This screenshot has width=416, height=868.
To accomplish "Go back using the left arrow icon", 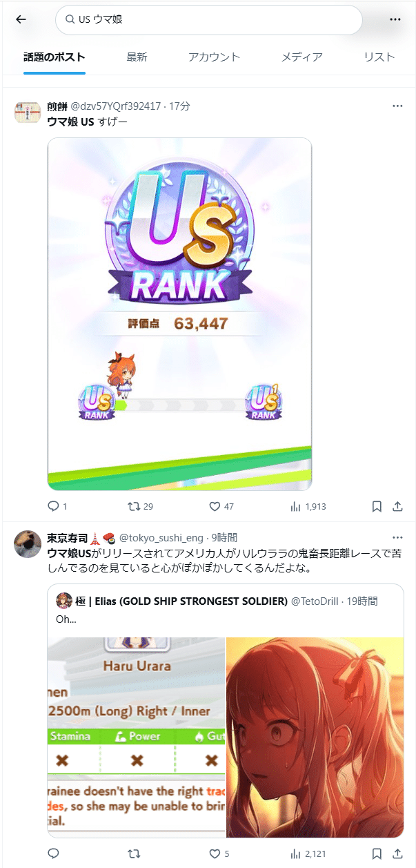I will coord(21,19).
